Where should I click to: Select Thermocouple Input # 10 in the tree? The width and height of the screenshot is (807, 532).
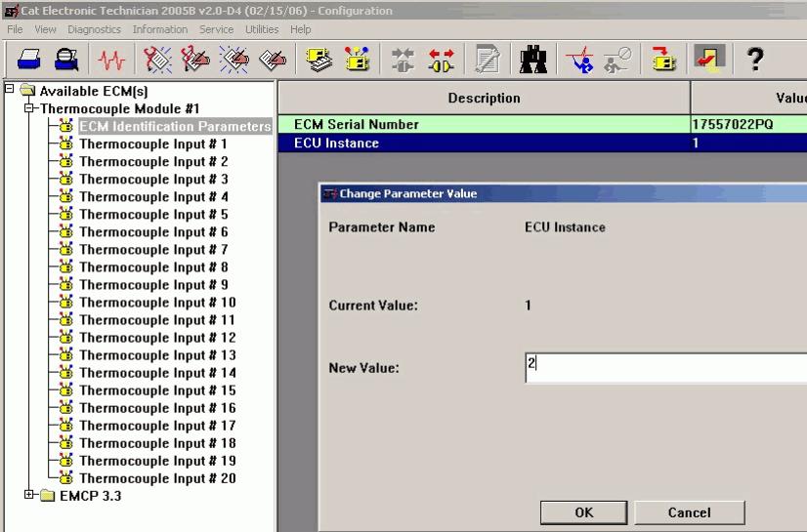[157, 303]
